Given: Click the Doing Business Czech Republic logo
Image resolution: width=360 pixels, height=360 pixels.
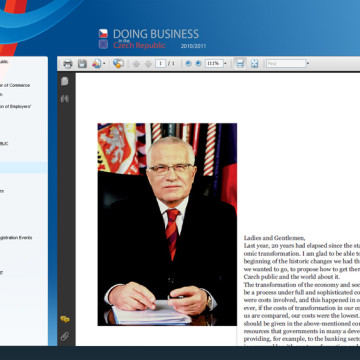Looking at the screenshot, I should pos(152,39).
